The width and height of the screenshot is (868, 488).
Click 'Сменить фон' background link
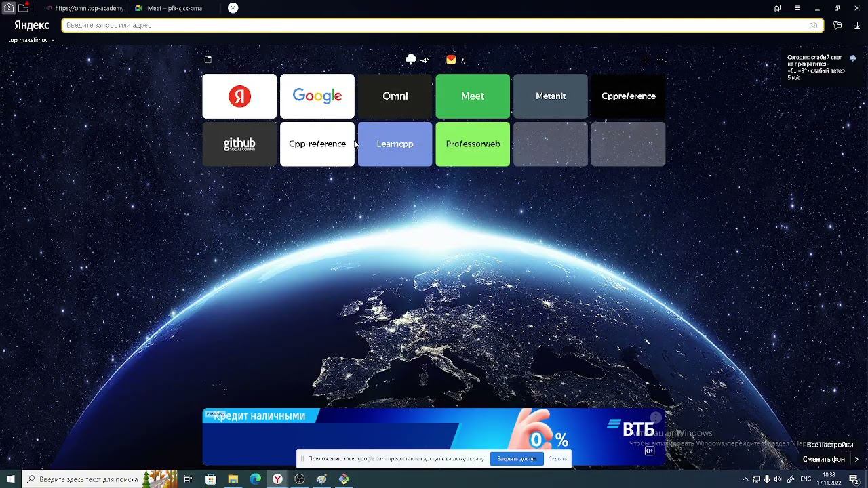[824, 459]
